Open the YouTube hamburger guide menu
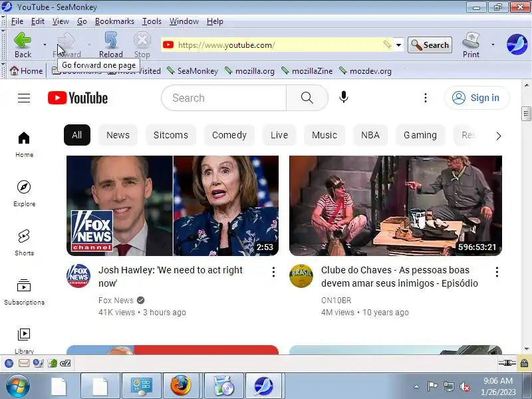Image resolution: width=532 pixels, height=399 pixels. (24, 98)
